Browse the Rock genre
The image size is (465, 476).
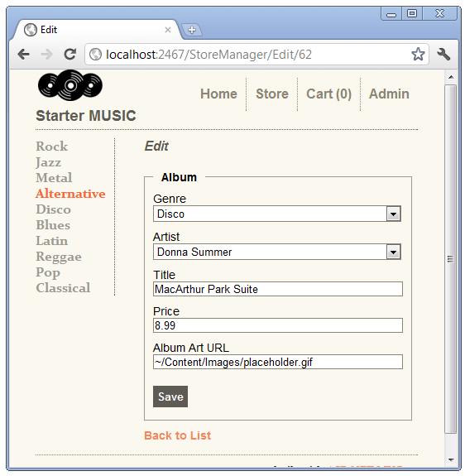[x=51, y=147]
